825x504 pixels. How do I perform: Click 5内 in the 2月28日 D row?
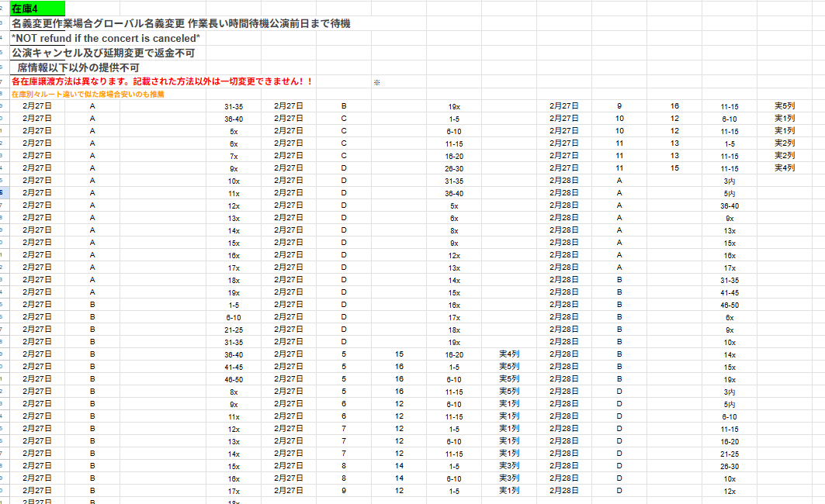coord(730,405)
